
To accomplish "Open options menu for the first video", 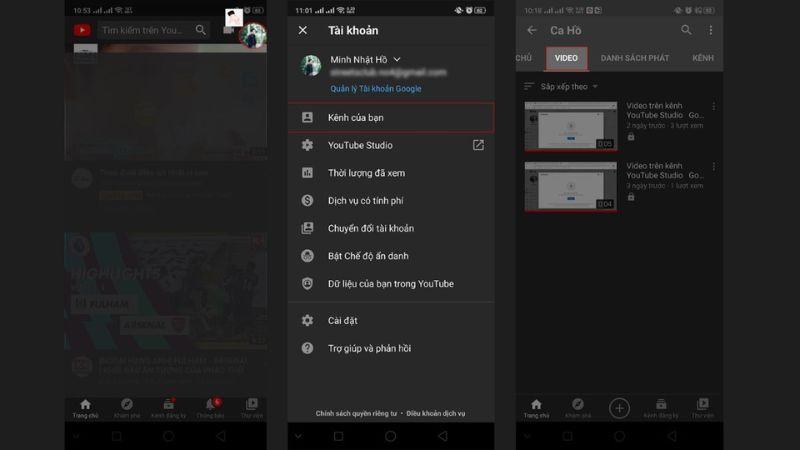I will 713,106.
